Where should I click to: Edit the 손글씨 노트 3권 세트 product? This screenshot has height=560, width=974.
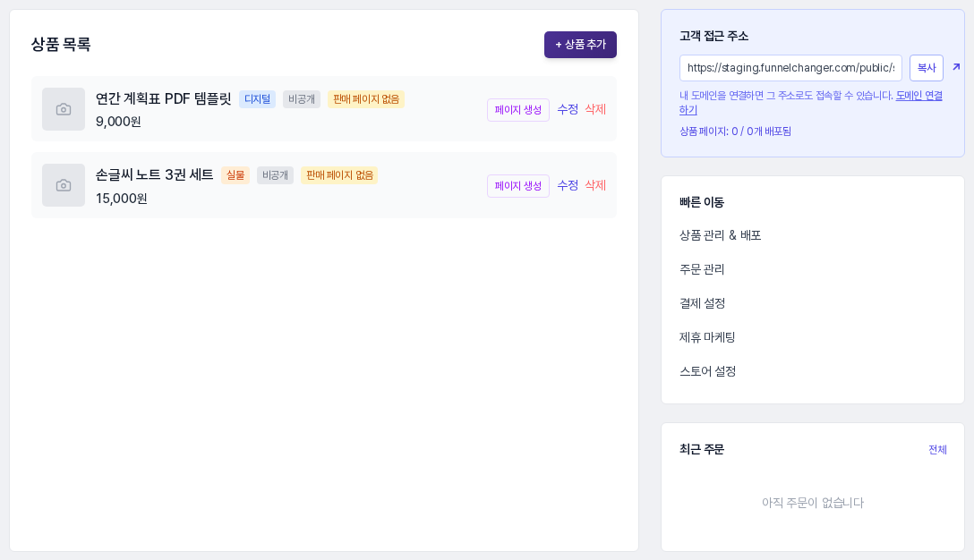568,185
